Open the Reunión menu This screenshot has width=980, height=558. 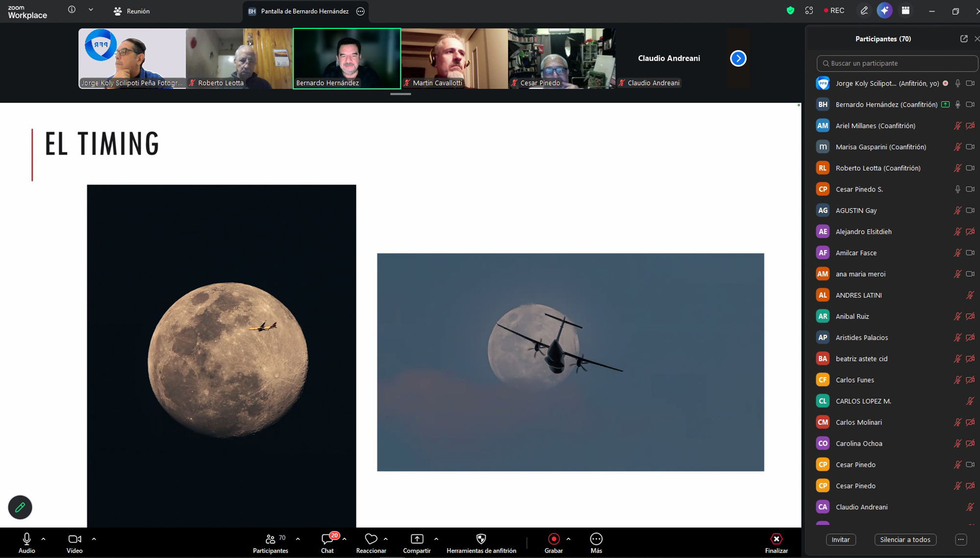[131, 11]
